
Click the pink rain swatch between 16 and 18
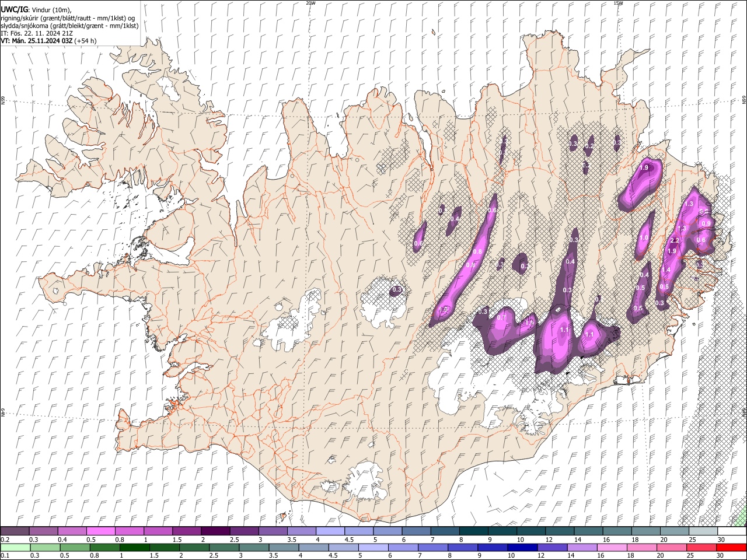(613, 547)
